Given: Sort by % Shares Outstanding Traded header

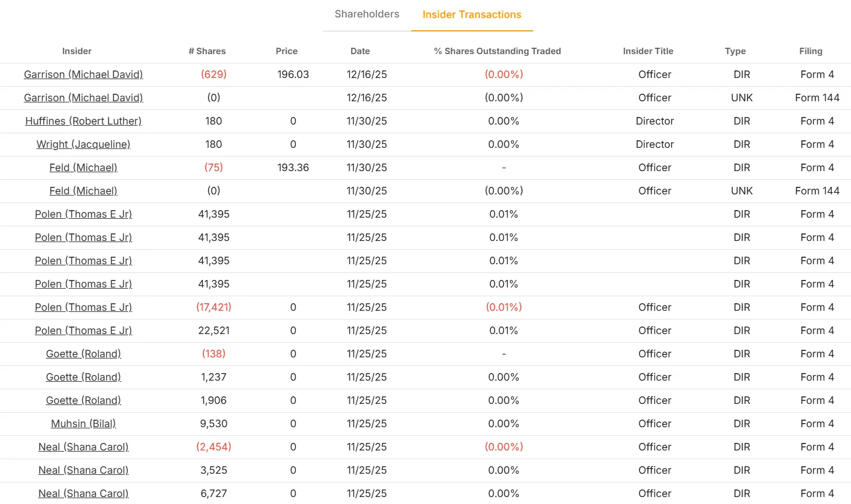Looking at the screenshot, I should click(497, 51).
